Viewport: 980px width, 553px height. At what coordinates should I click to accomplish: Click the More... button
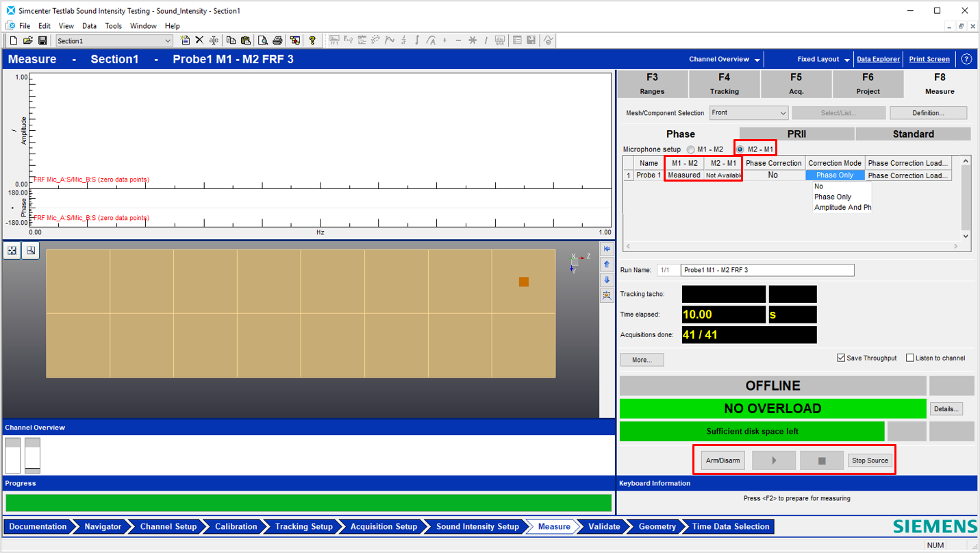pos(642,360)
